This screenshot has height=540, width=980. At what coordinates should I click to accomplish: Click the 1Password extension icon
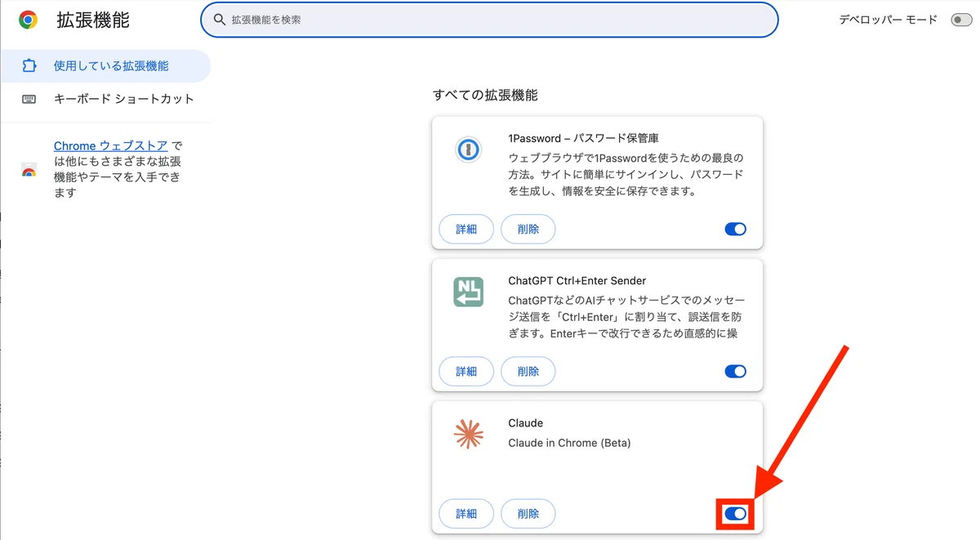[x=469, y=150]
